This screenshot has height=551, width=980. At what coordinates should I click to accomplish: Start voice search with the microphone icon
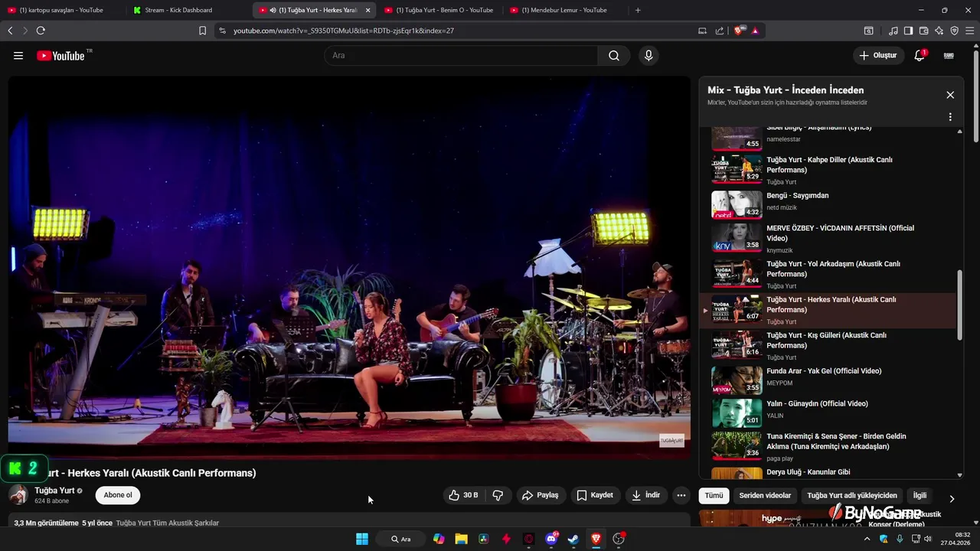pos(648,56)
